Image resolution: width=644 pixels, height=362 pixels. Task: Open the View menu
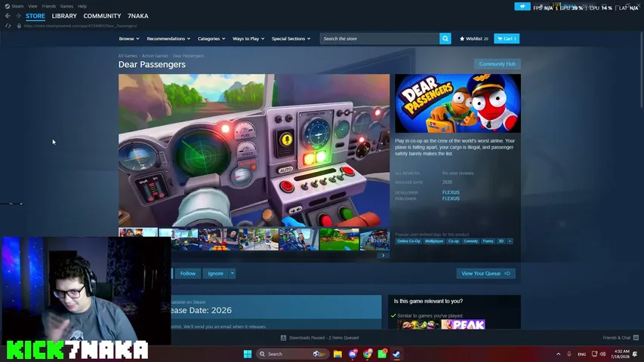33,6
